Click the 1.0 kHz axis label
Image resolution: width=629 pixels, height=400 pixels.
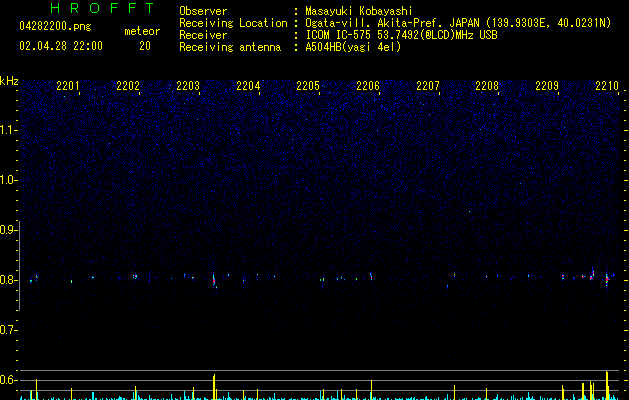[x=8, y=180]
